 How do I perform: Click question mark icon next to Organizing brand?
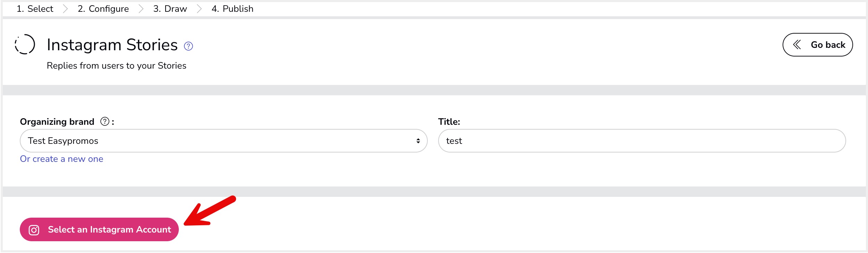[x=105, y=122]
